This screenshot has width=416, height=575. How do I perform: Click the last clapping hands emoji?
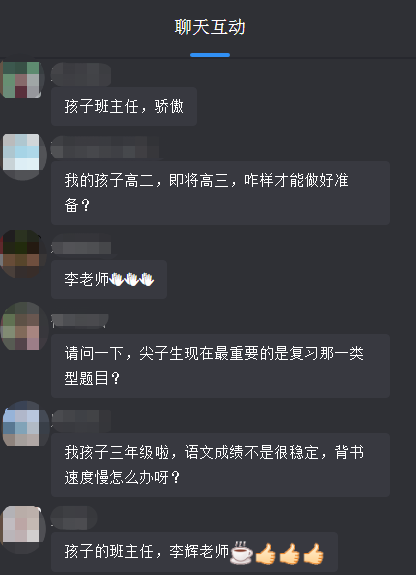(x=147, y=279)
